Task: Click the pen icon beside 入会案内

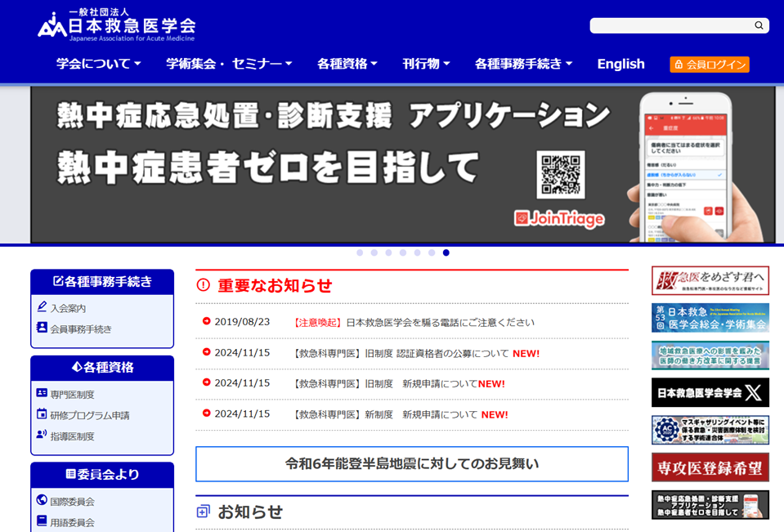Action: (x=42, y=307)
